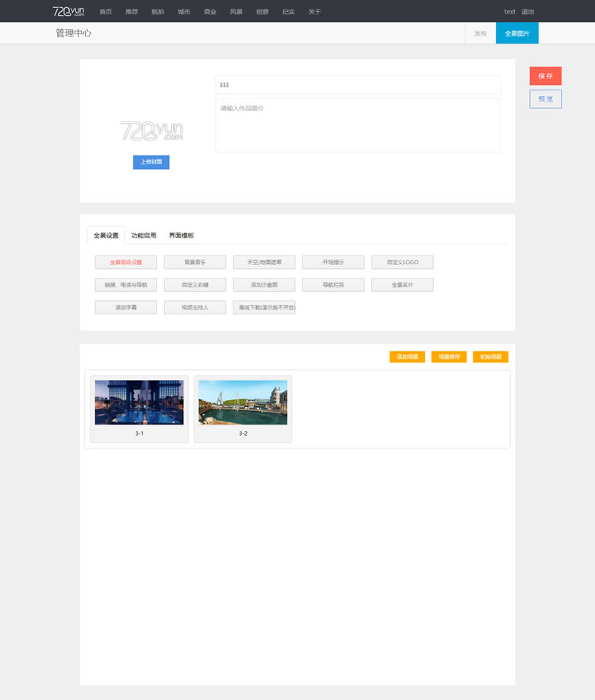595x700 pixels.
Task: Click the 请输入作品简介 description textarea
Action: pyautogui.click(x=358, y=125)
